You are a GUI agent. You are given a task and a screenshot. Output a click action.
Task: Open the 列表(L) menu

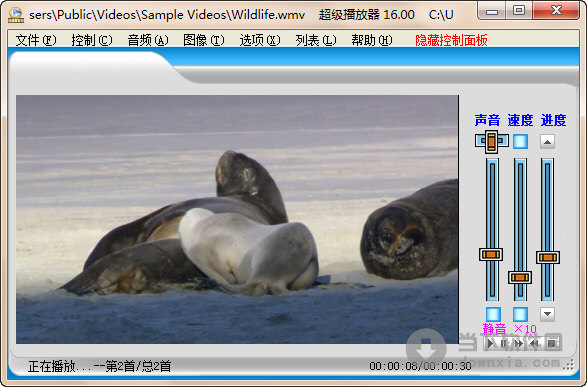[x=316, y=40]
